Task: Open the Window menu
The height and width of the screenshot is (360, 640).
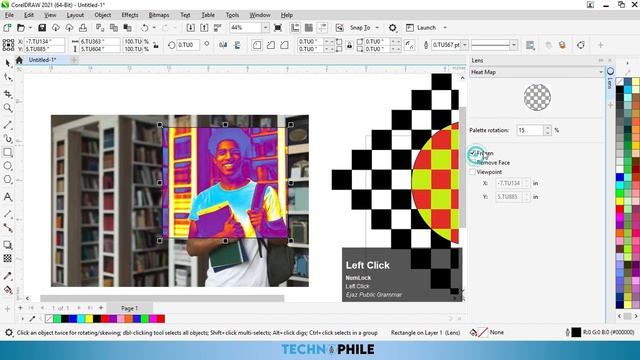Action: [260, 15]
